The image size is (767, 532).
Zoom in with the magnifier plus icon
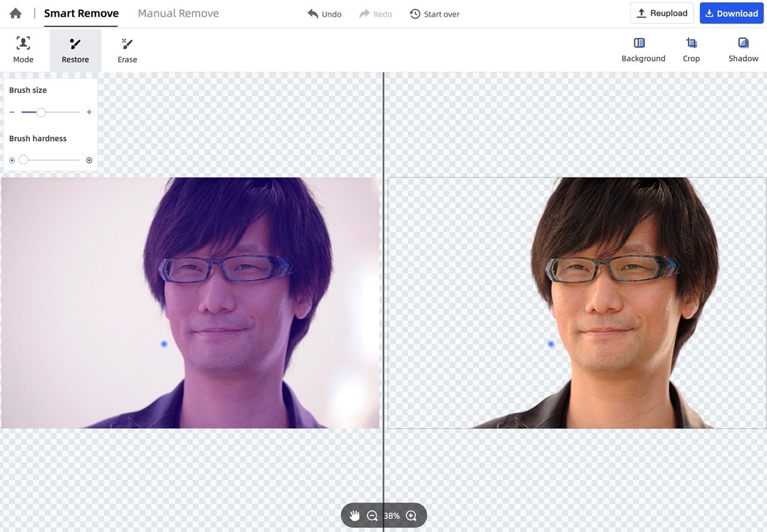click(x=411, y=516)
